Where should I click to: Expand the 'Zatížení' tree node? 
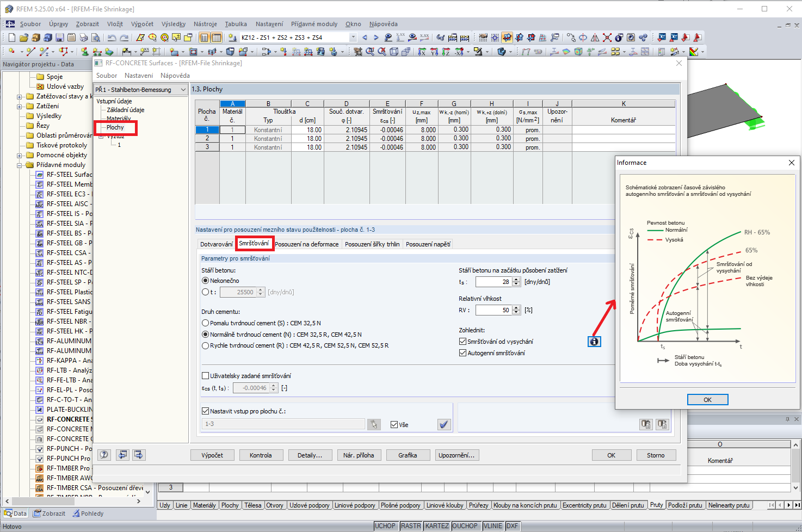point(20,107)
